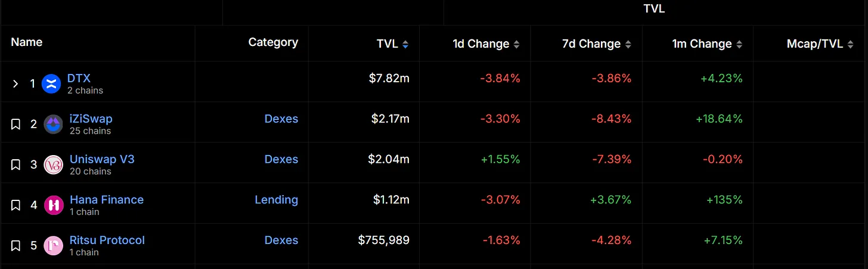Open the Ritsu Protocol link

107,240
